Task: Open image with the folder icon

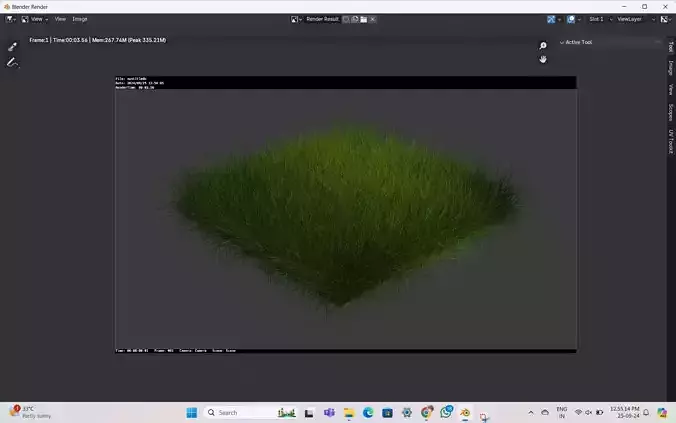Action: (364, 19)
